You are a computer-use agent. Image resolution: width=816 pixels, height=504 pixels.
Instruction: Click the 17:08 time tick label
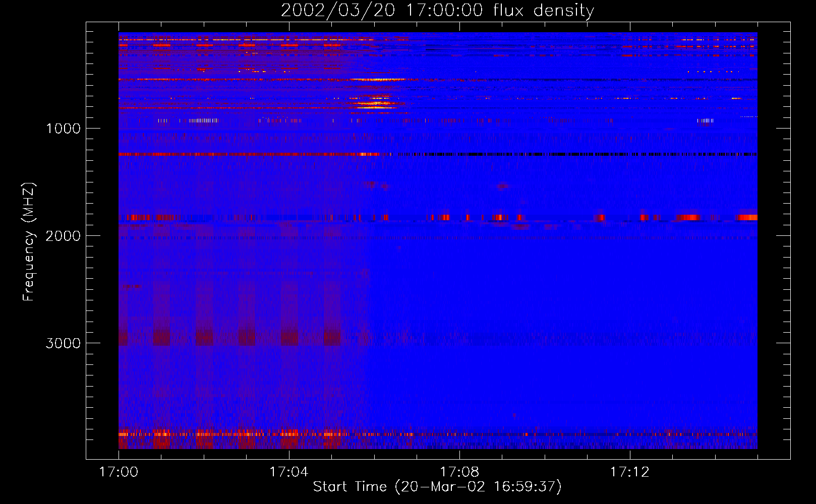click(x=459, y=472)
